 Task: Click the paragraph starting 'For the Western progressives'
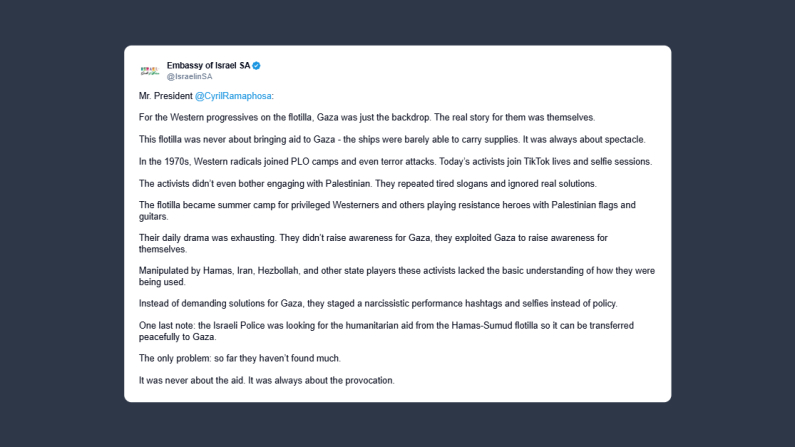coord(366,117)
